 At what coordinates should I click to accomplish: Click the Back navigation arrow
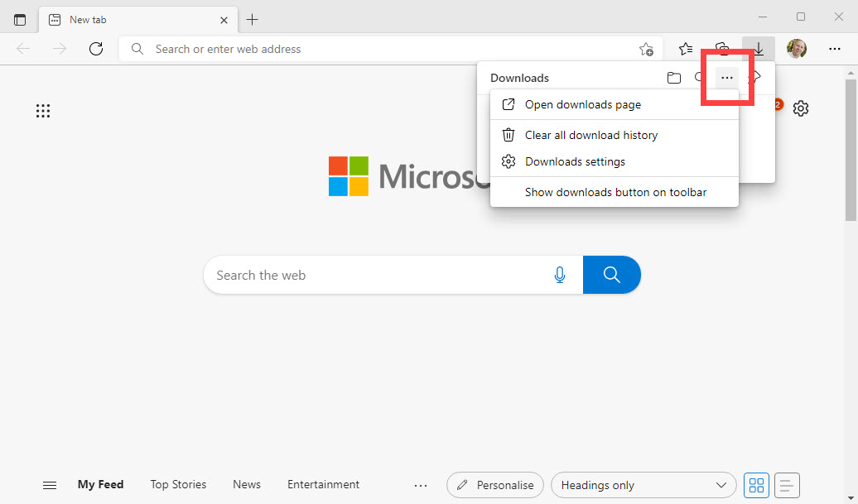click(x=23, y=49)
